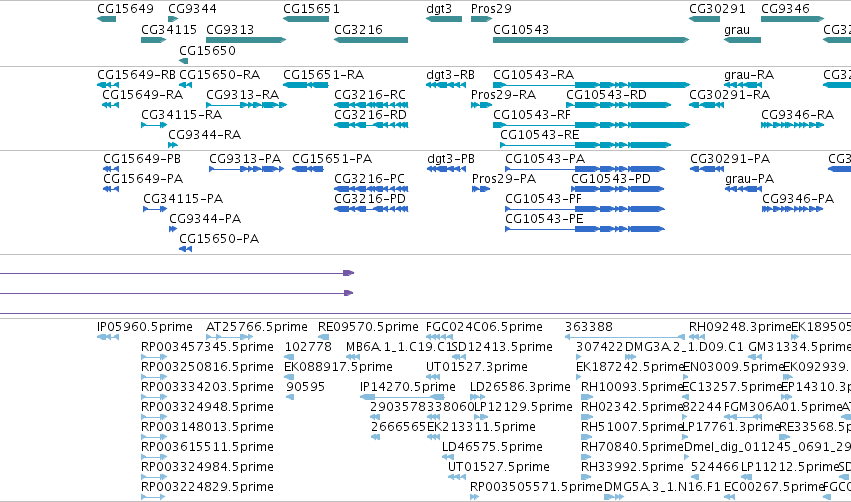The image size is (851, 502).
Task: Click transcript dgt3-RB
Action: pos(446,85)
